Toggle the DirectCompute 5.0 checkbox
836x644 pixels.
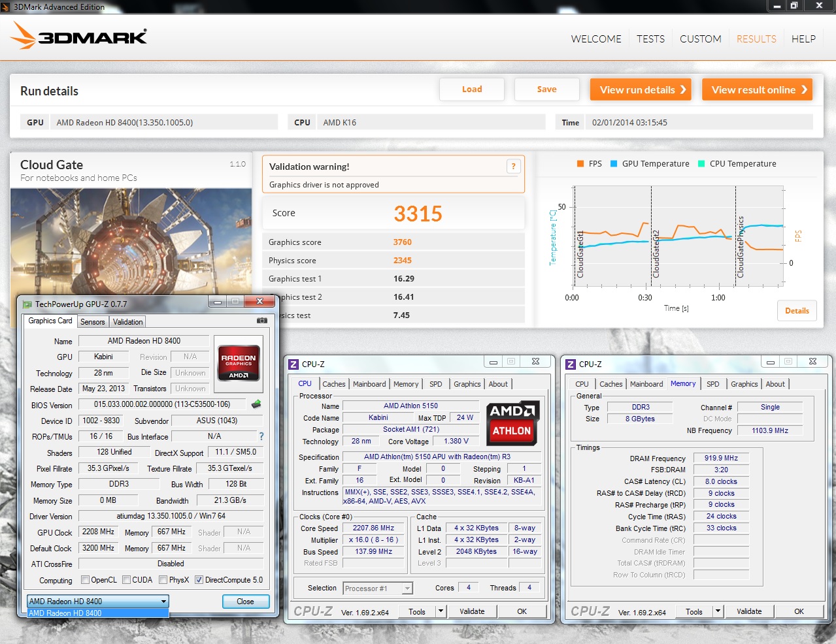199,580
